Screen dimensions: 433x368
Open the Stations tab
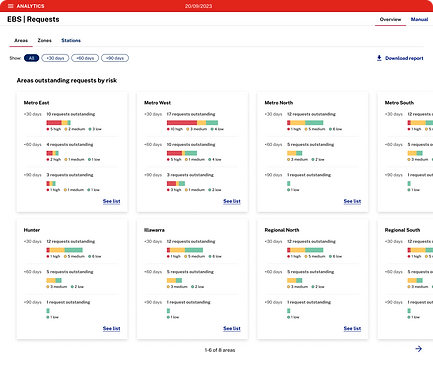tap(71, 40)
